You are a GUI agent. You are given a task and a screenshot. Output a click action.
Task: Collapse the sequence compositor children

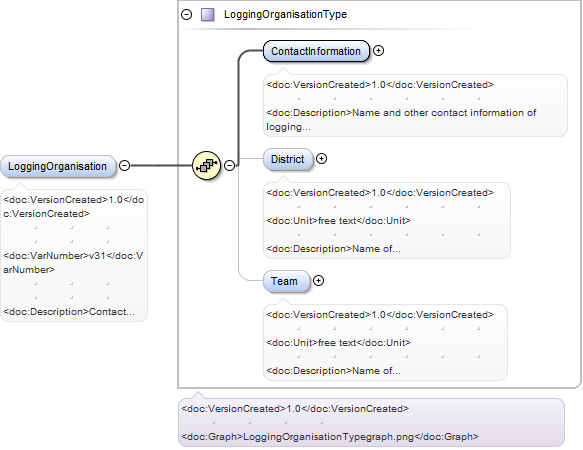point(230,165)
